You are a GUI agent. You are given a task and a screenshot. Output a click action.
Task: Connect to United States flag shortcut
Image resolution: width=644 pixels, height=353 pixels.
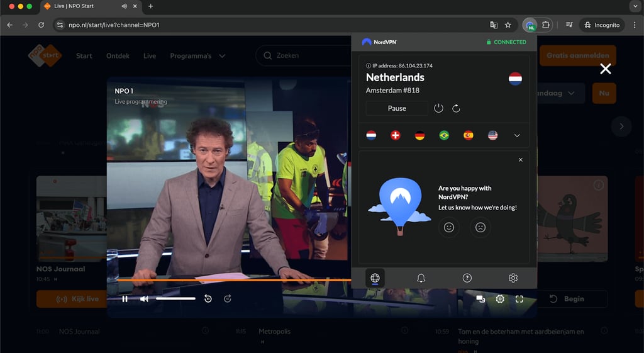pos(493,135)
